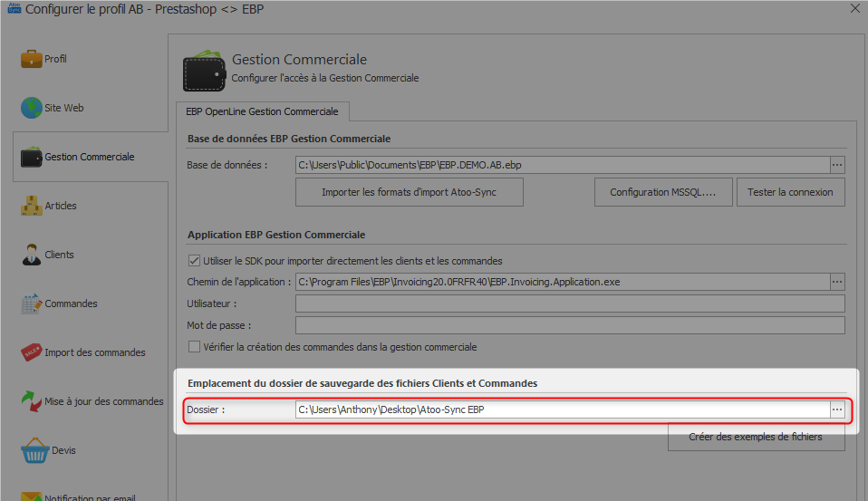Click the Atoo-Sync title bar icon
This screenshot has height=501, width=868.
click(x=14, y=9)
